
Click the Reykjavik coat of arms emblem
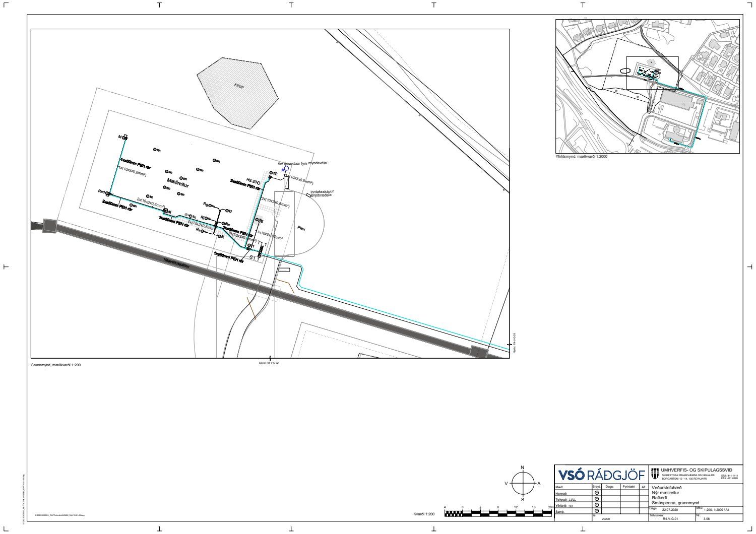(655, 474)
